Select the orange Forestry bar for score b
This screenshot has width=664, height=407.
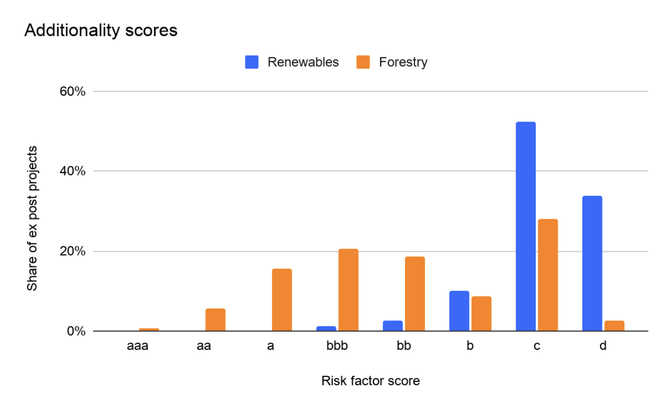click(481, 313)
